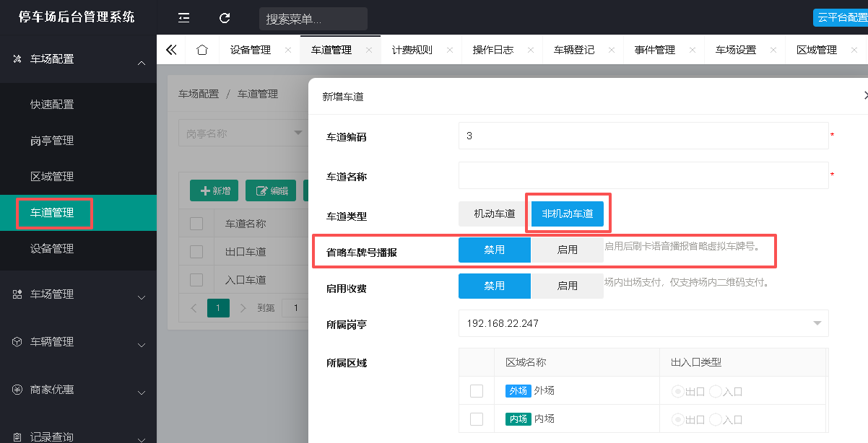This screenshot has height=443, width=868.
Task: Go to previous page arrow in pagination
Action: pyautogui.click(x=194, y=308)
